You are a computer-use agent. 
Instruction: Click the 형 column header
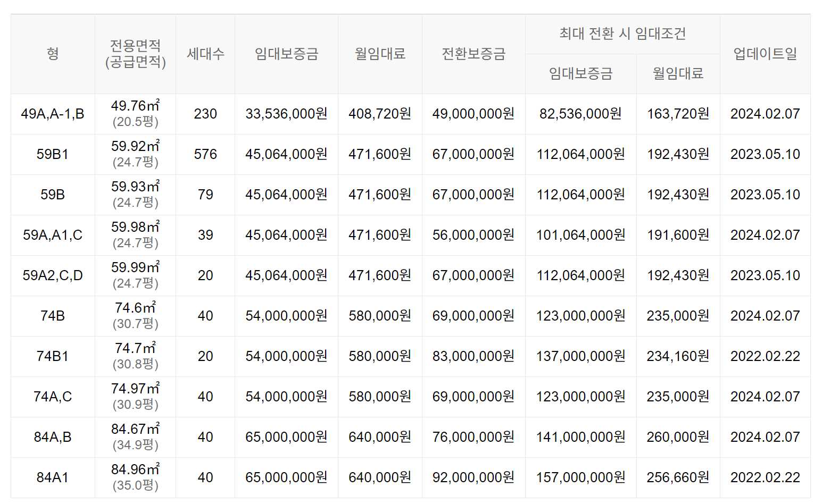click(x=53, y=54)
